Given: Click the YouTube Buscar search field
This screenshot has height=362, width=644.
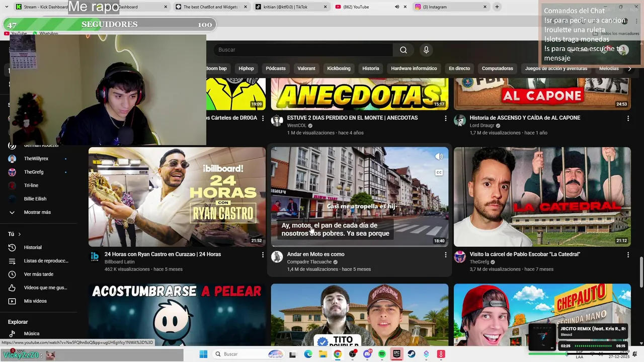Looking at the screenshot, I should click(303, 50).
